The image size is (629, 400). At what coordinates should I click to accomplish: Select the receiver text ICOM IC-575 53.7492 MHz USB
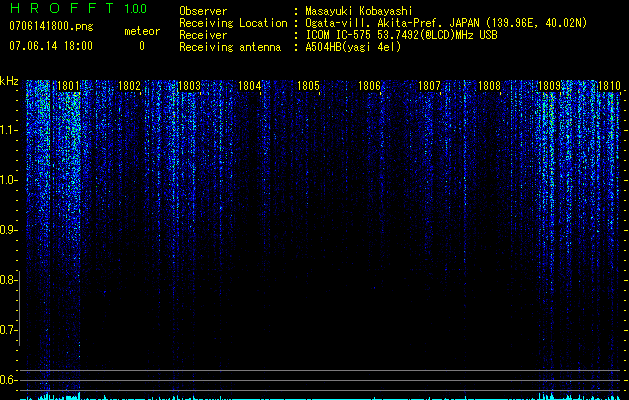[401, 35]
